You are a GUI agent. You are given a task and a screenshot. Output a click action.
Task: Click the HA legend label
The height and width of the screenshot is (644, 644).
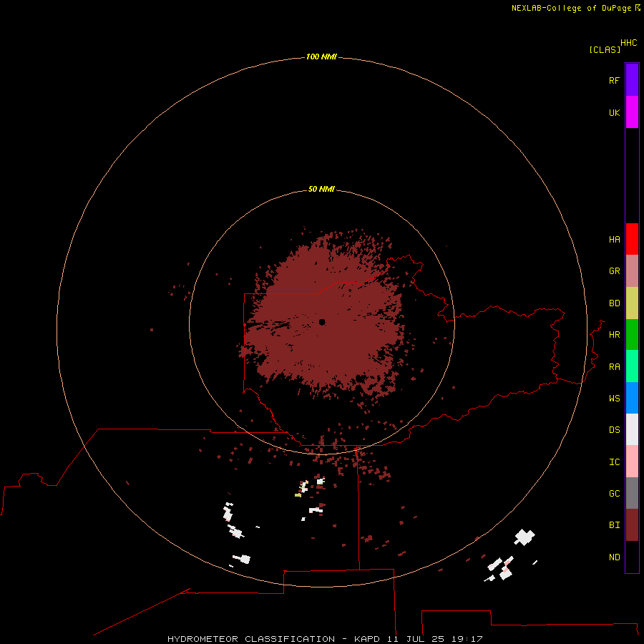[614, 240]
